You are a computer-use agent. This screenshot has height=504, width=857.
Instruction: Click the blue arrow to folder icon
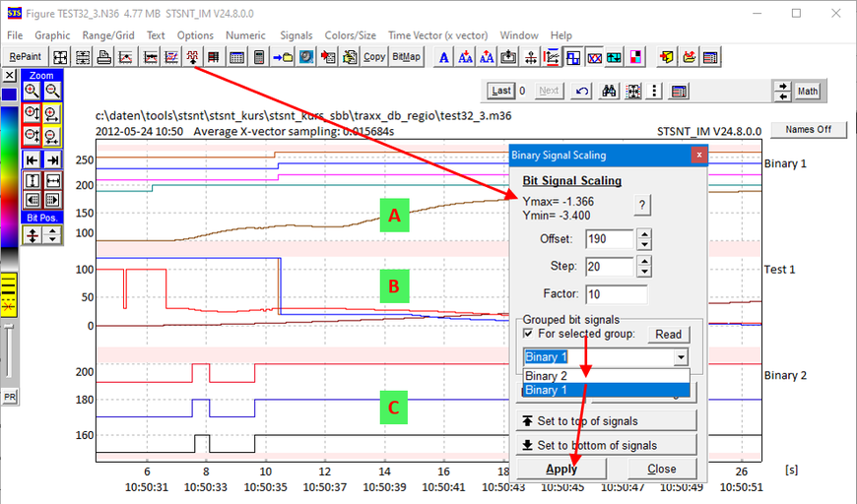point(283,57)
